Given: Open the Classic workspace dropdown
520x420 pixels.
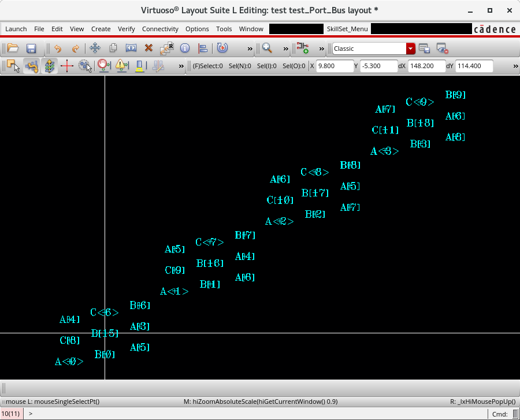Looking at the screenshot, I should (x=373, y=49).
